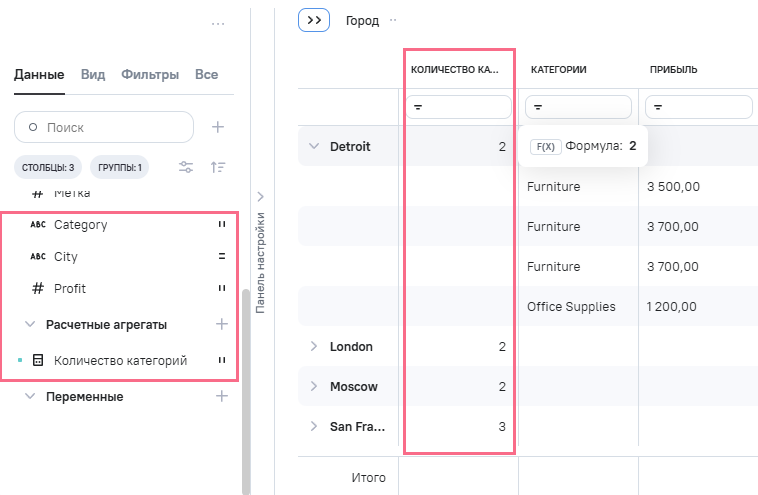
Task: Expand the London group row
Action: (313, 346)
